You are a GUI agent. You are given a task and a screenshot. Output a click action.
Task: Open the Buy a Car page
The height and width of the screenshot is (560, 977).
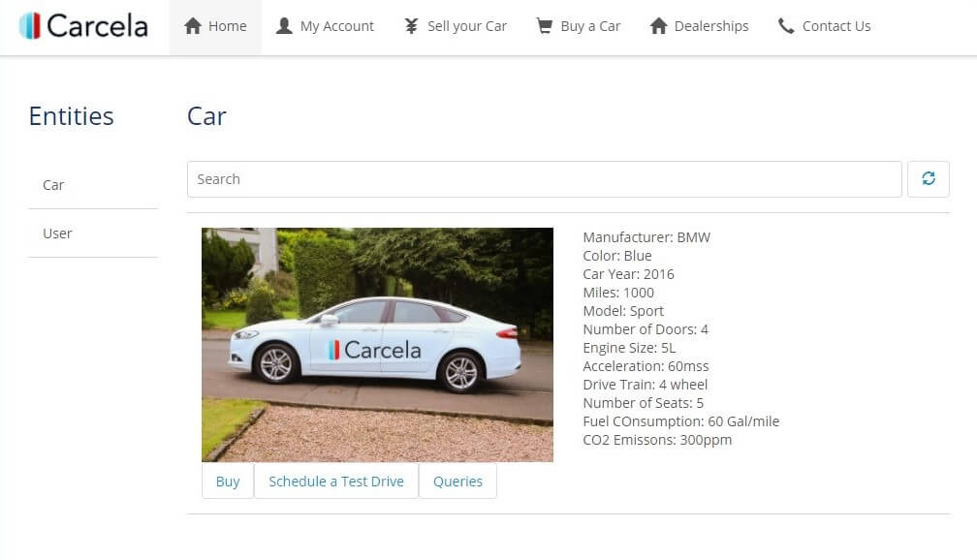pos(579,27)
